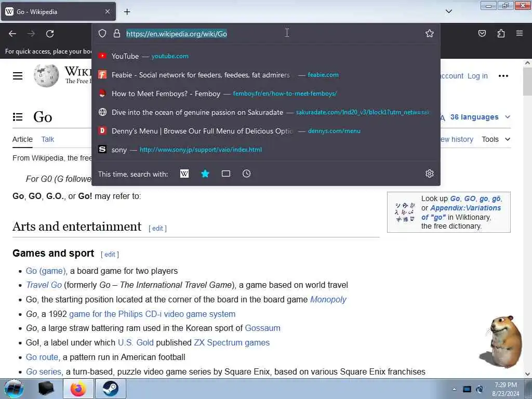Click the scrollbar down arrow
Screen dimensions: 532x399
[x=527, y=374]
